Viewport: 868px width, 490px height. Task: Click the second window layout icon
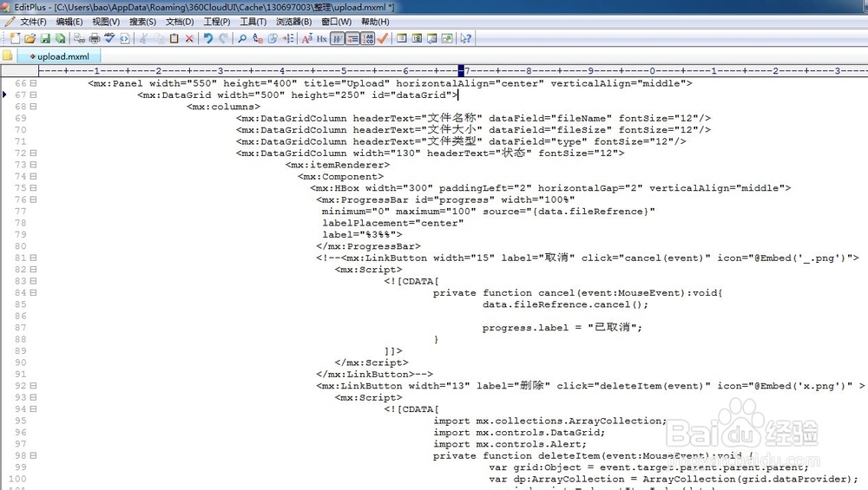(417, 38)
